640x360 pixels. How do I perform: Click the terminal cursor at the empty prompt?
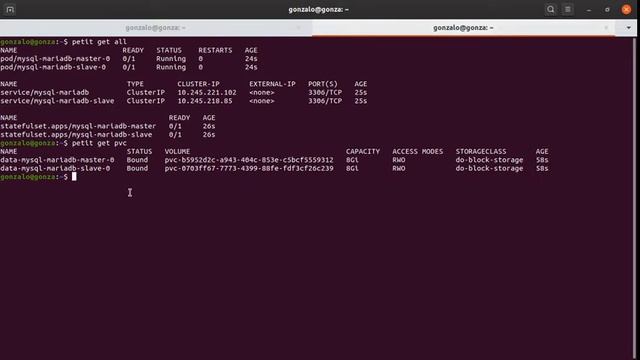click(x=74, y=177)
